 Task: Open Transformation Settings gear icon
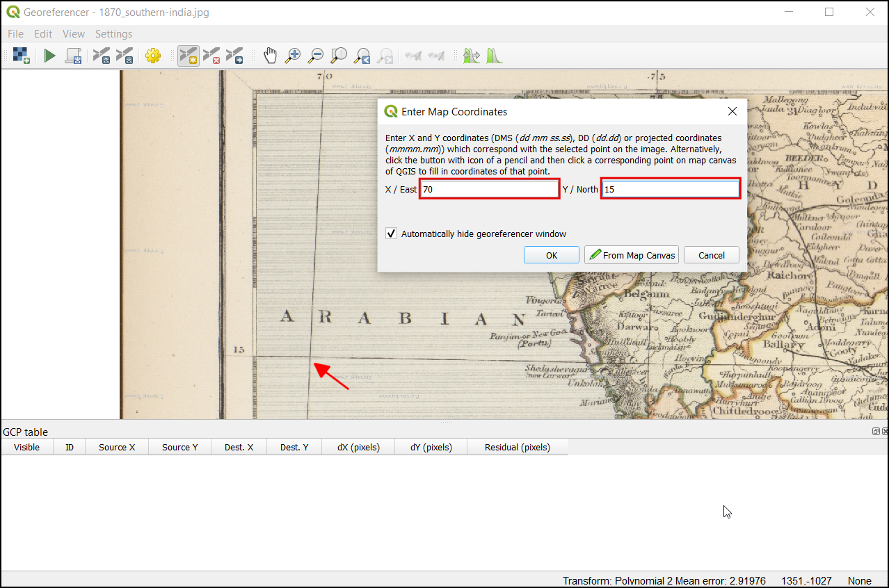click(153, 56)
